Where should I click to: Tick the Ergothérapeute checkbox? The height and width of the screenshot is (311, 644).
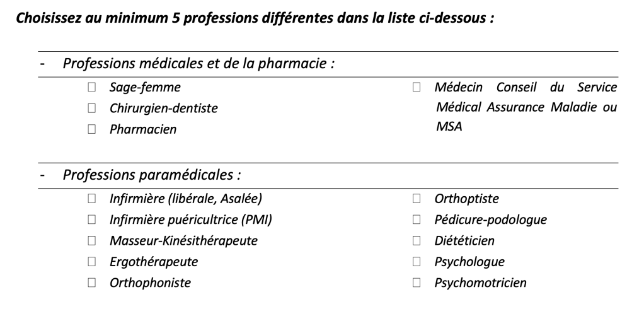[x=92, y=262]
